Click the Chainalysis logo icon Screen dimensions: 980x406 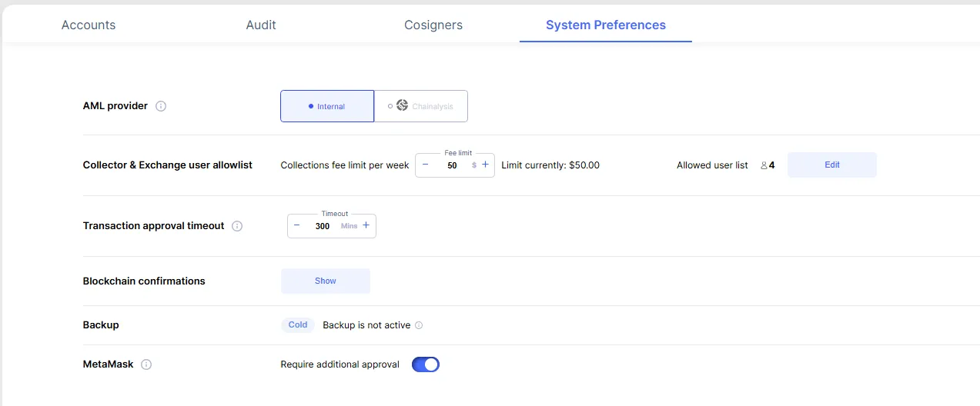coord(402,105)
